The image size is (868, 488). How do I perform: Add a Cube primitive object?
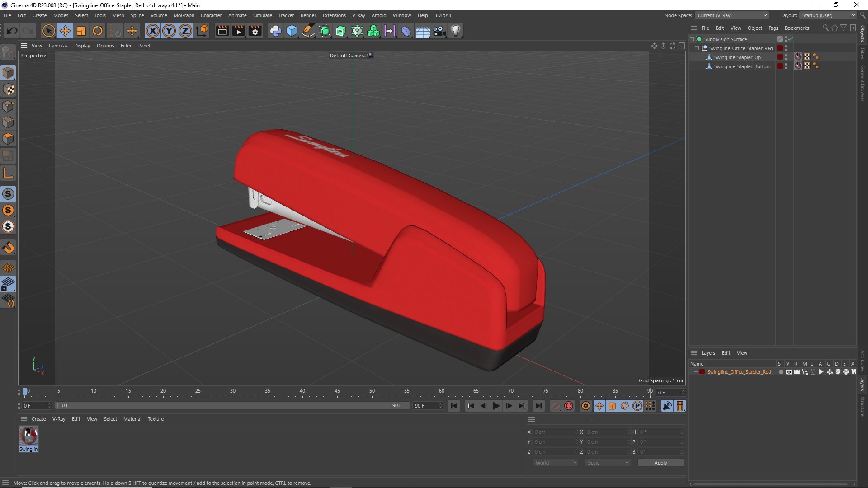pos(292,31)
